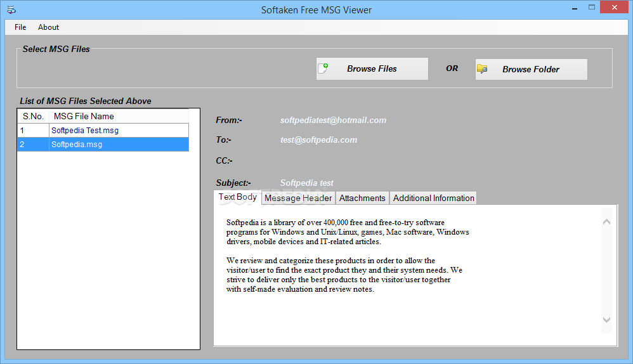The width and height of the screenshot is (633, 364).
Task: Close the Softaken MSG Viewer window
Action: click(x=615, y=7)
